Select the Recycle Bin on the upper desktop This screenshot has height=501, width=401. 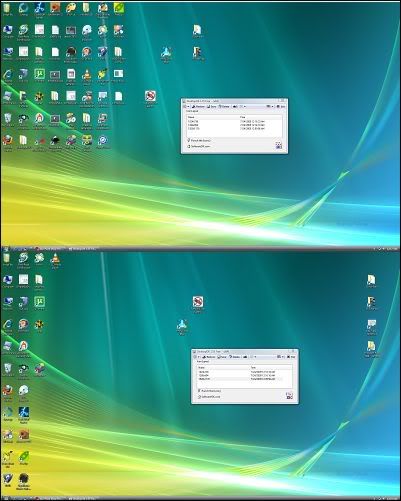click(x=7, y=118)
